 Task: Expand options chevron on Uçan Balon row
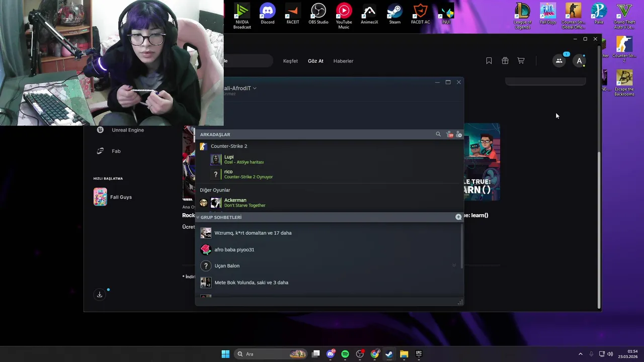[454, 265]
